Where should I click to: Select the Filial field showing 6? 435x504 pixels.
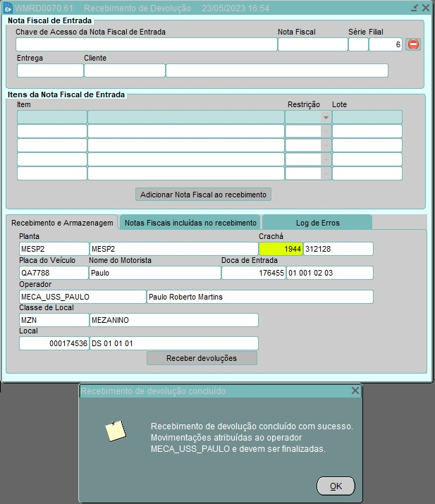tap(386, 44)
